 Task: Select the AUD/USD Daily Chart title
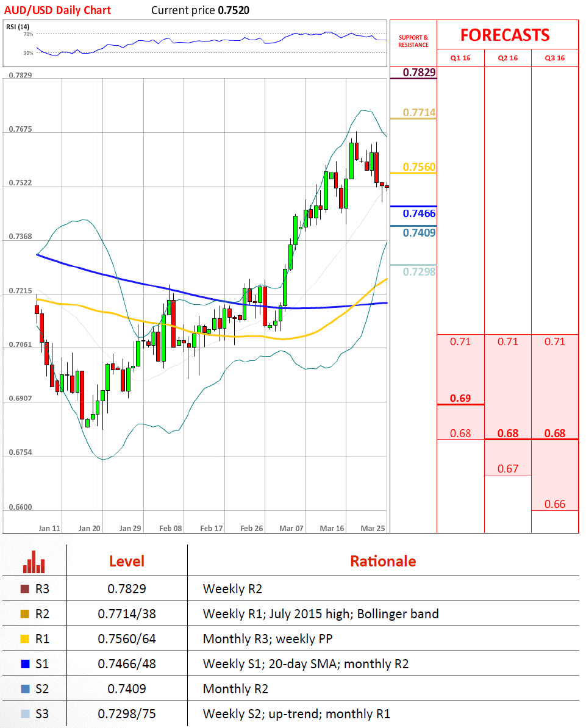coord(57,10)
